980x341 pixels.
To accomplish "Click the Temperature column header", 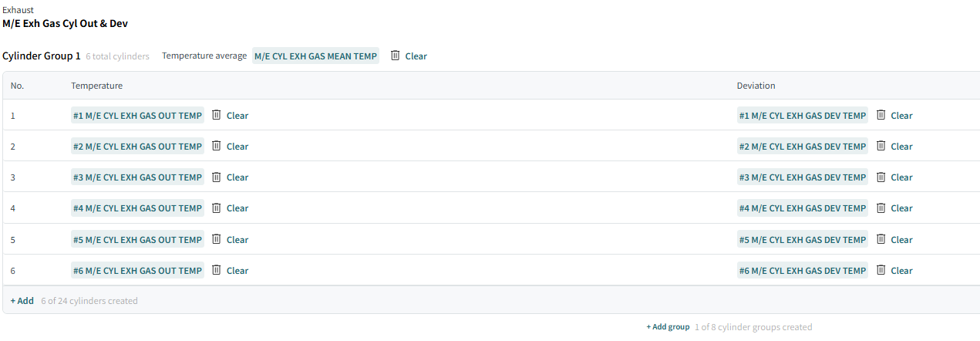I will pos(96,86).
